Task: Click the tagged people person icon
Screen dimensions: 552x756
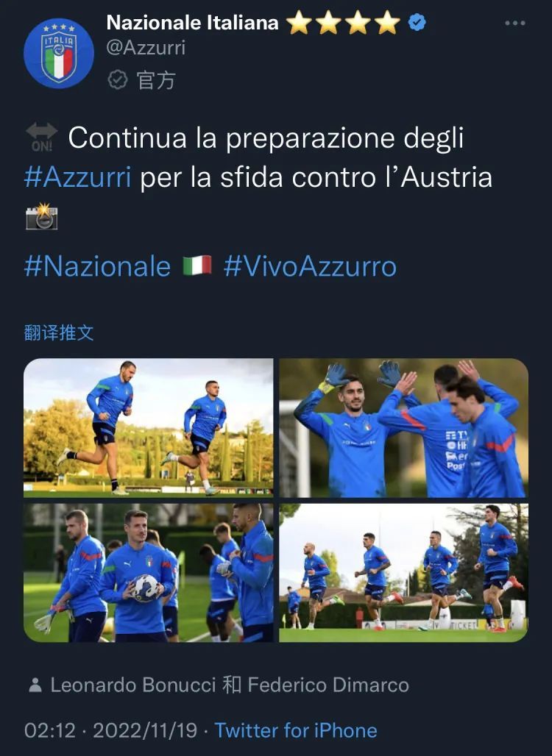Action: coord(35,685)
